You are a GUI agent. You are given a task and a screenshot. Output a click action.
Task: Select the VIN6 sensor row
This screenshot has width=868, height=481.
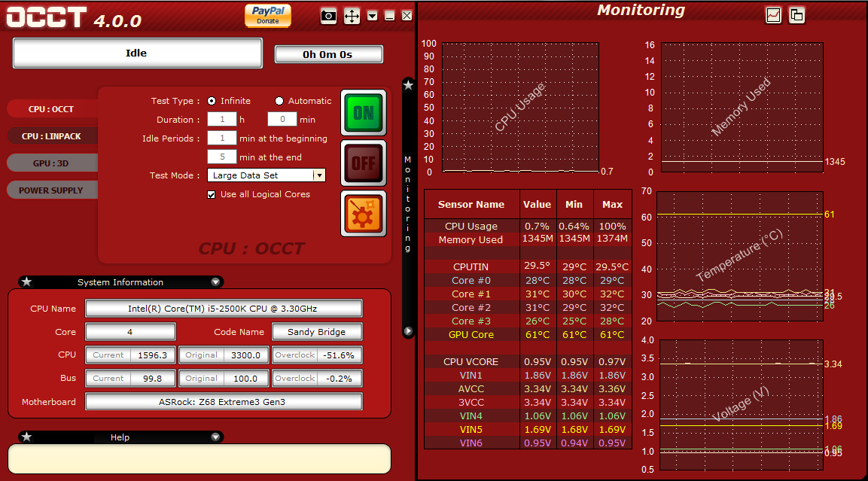coord(528,443)
